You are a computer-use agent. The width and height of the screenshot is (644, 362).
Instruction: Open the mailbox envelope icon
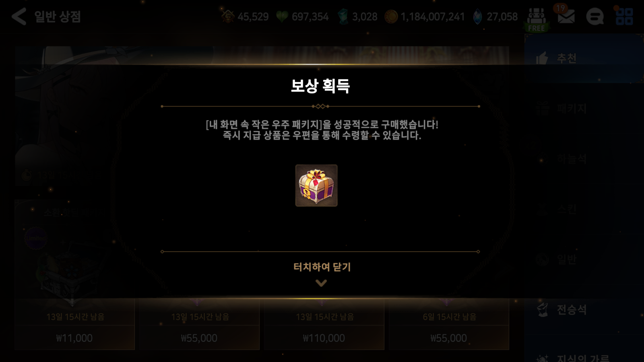[566, 16]
